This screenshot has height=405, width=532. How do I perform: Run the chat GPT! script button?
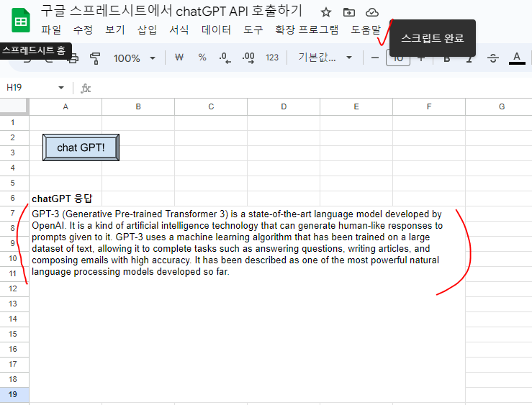81,147
